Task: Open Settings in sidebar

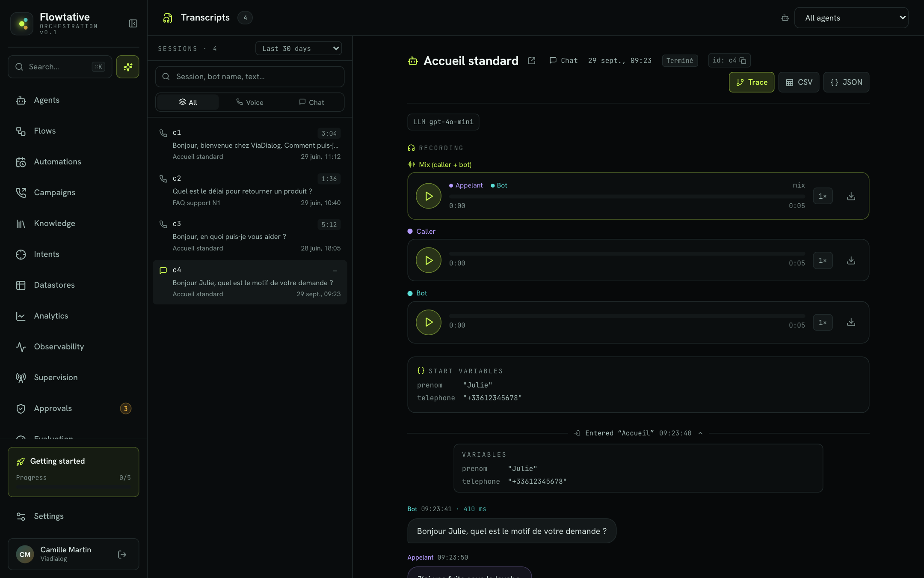Action: (74, 516)
